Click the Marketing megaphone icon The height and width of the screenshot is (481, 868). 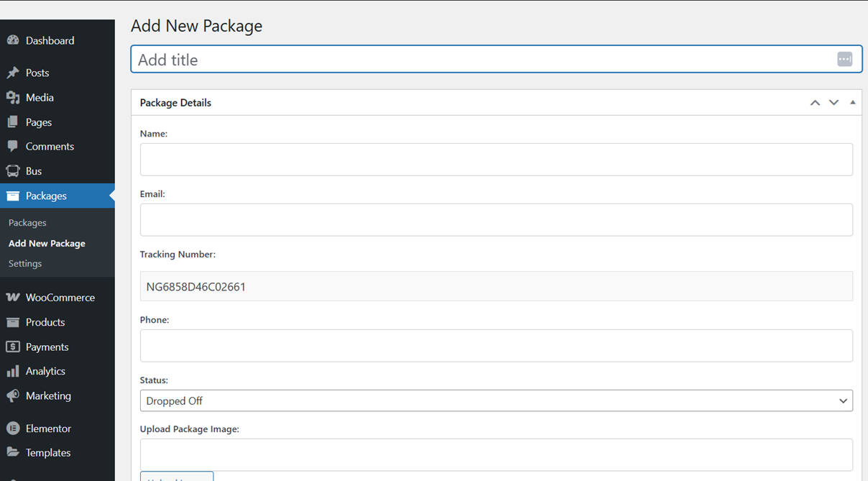13,396
